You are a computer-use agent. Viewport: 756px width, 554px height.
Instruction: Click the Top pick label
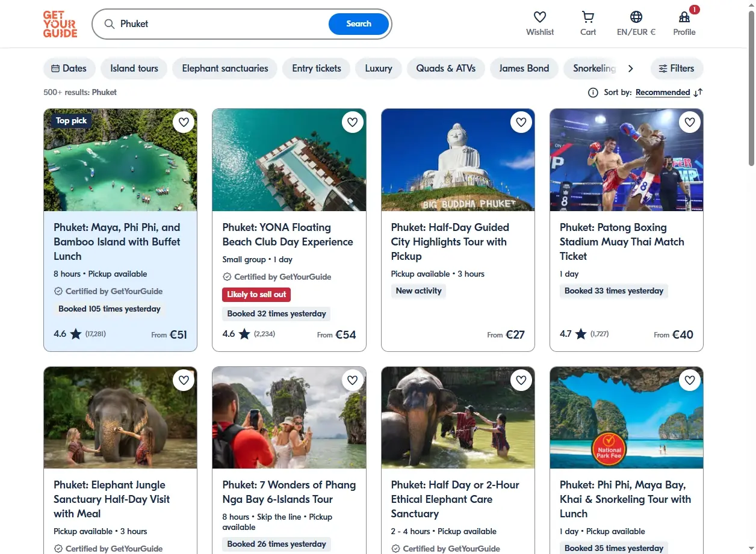(x=72, y=121)
